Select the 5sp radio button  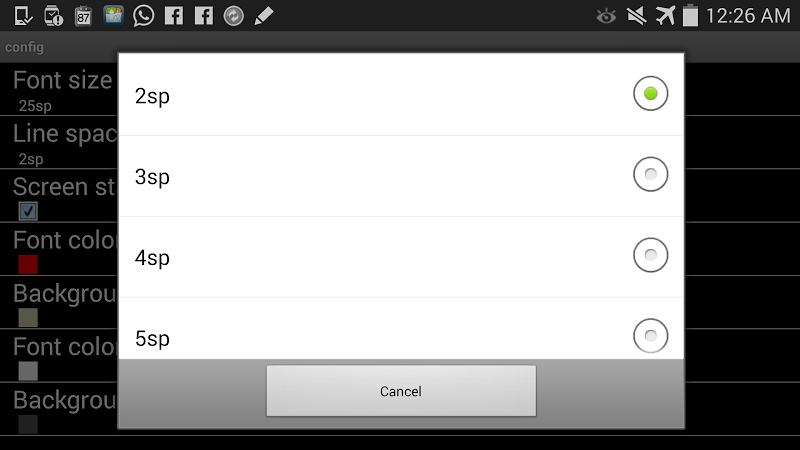pyautogui.click(x=651, y=336)
